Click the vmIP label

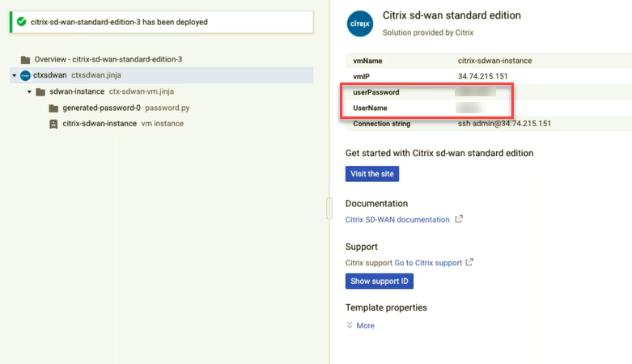(x=361, y=77)
